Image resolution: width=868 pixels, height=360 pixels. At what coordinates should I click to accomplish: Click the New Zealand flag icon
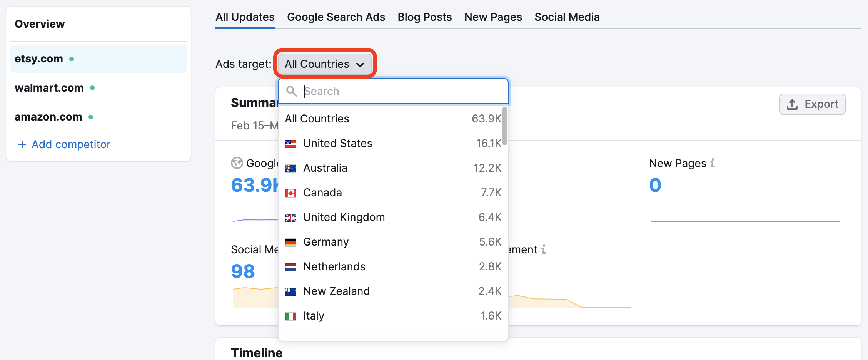291,291
